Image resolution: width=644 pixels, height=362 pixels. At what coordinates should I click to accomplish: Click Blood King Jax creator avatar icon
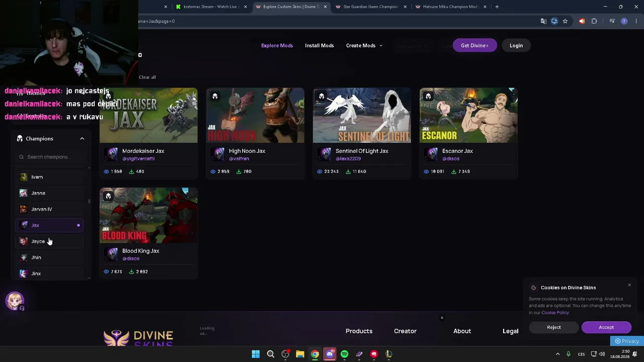[112, 254]
